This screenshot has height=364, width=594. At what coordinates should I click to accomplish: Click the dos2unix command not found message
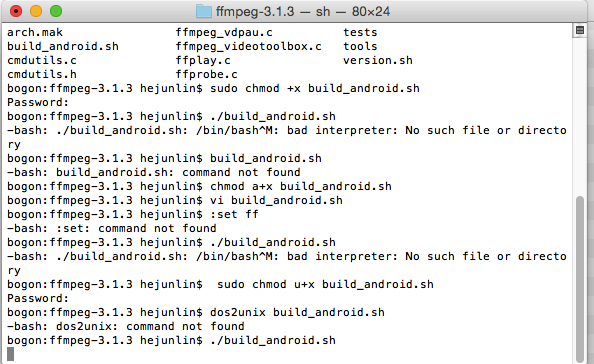[x=126, y=327]
